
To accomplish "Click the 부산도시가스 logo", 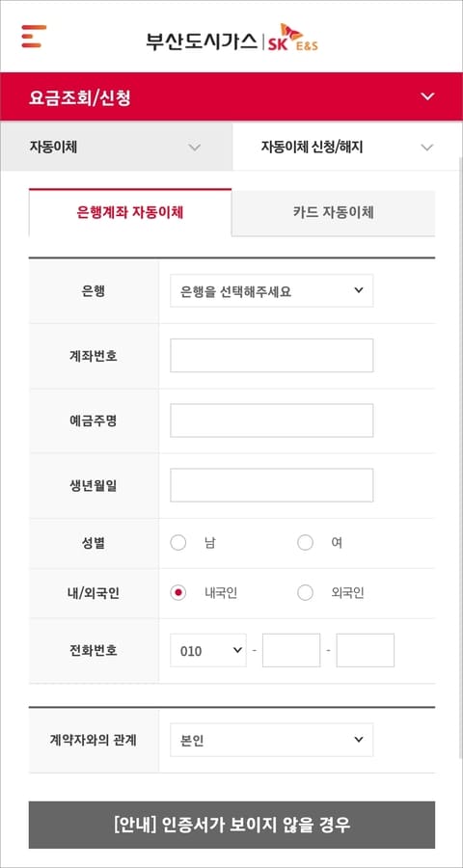I will (x=202, y=41).
